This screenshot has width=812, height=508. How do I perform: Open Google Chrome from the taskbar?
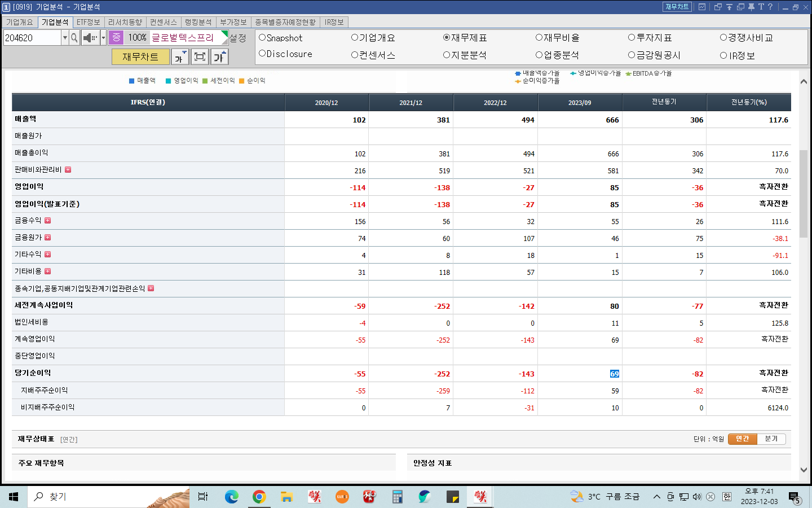click(x=259, y=497)
